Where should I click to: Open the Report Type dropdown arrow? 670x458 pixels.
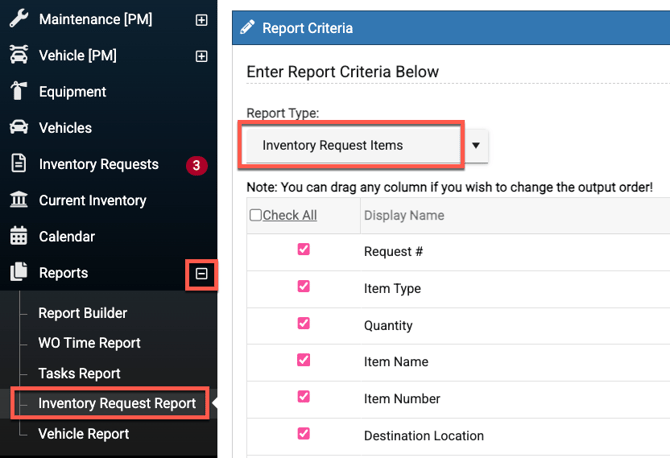[476, 145]
